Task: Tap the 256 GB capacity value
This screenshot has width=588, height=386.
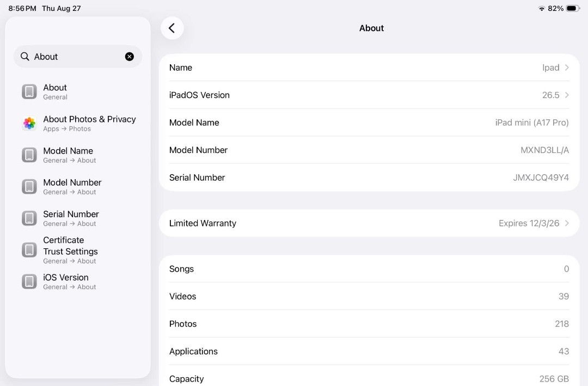Action: (554, 379)
